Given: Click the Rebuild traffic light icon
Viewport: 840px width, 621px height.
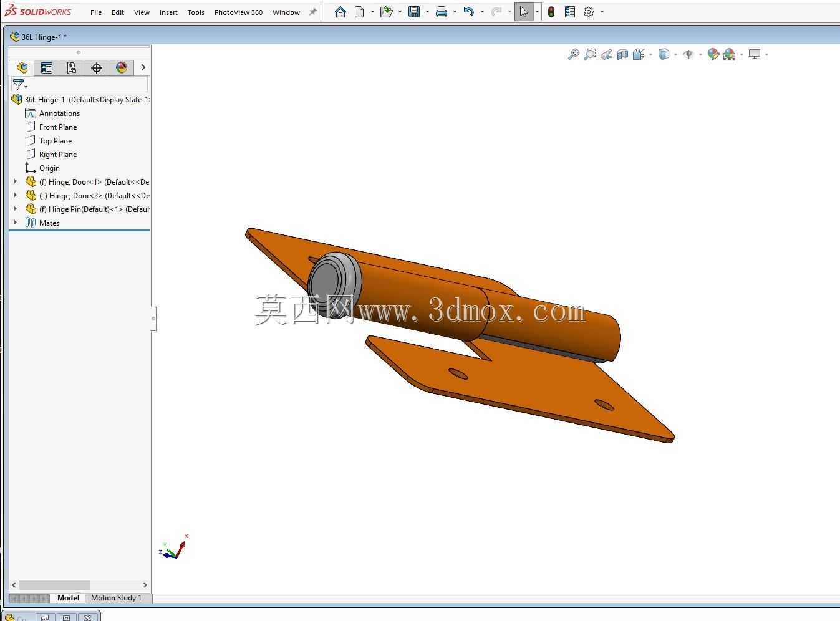Looking at the screenshot, I should click(x=551, y=12).
